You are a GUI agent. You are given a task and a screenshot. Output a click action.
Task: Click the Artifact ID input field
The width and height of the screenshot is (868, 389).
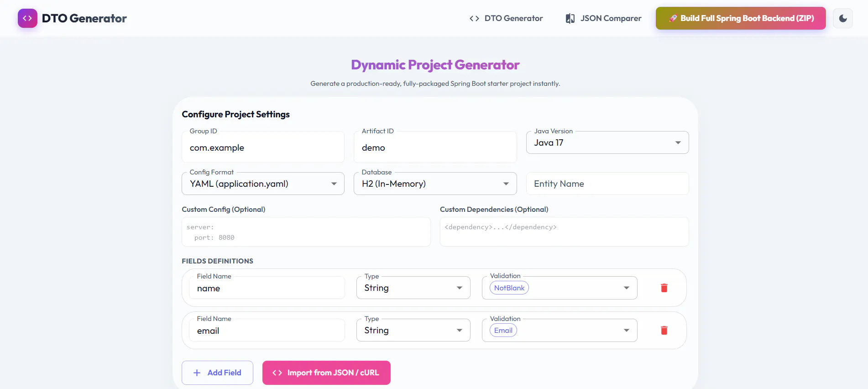point(435,147)
